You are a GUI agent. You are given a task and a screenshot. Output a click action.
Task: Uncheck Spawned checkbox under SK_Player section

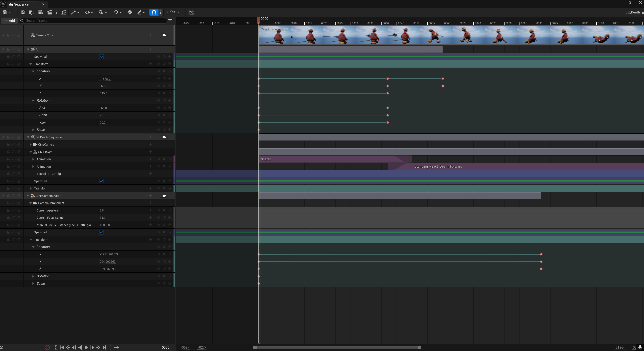pyautogui.click(x=102, y=181)
